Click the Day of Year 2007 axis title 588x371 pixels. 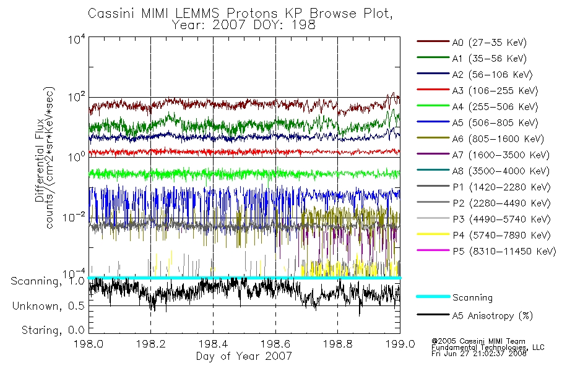pos(244,356)
